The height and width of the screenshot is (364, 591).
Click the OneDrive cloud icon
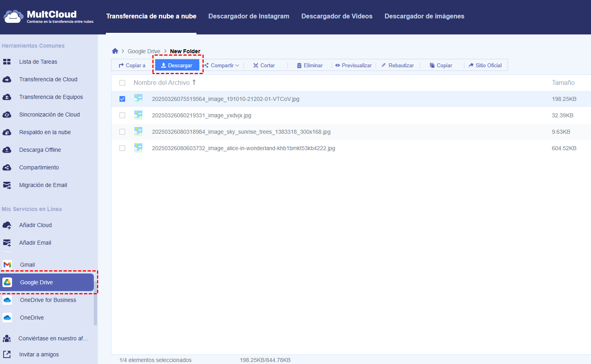click(x=7, y=318)
